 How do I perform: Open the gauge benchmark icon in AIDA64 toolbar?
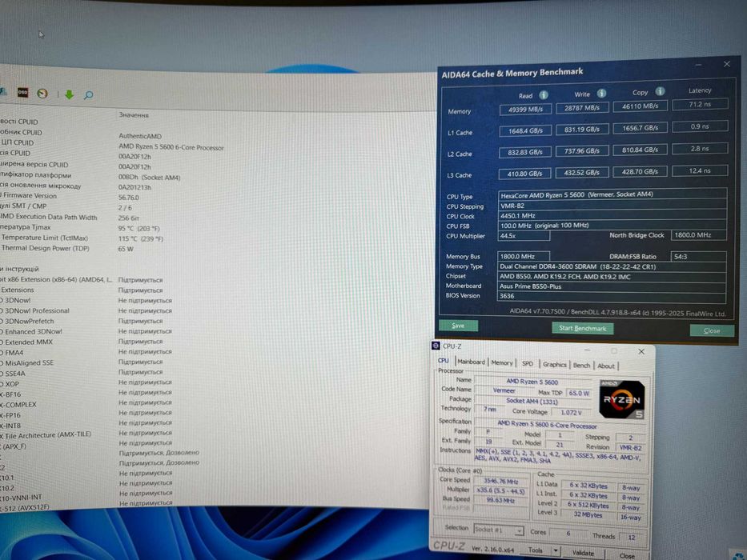click(42, 94)
